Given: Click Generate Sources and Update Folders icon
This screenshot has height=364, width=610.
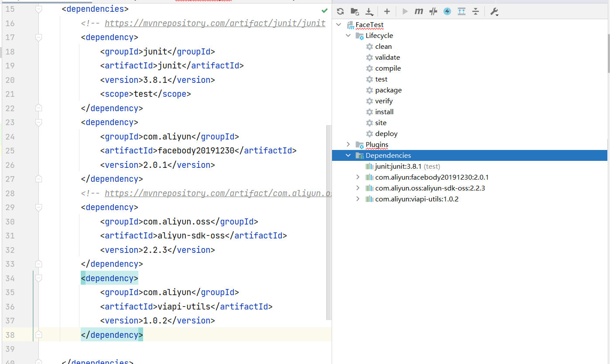Looking at the screenshot, I should pyautogui.click(x=355, y=12).
